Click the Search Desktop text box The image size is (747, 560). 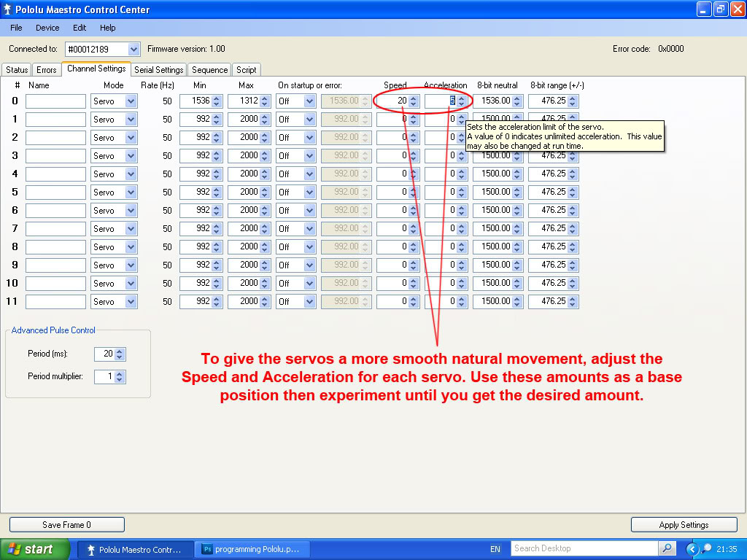coord(585,548)
